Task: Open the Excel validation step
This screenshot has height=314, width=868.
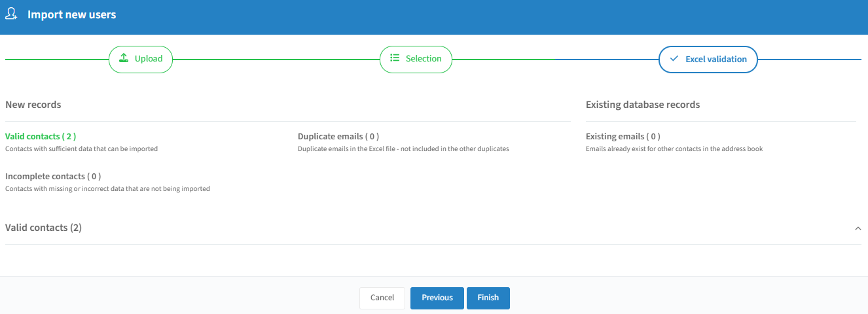Action: tap(708, 59)
